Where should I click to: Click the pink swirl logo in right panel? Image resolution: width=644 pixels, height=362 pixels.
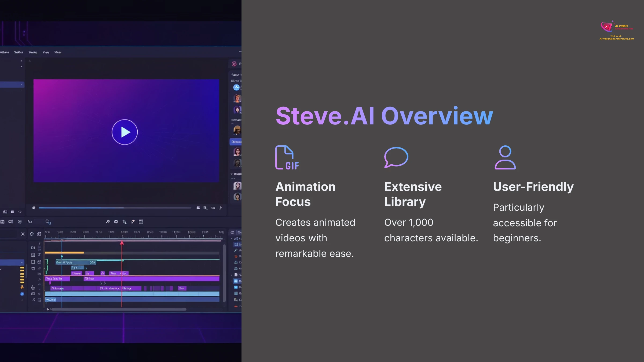234,64
